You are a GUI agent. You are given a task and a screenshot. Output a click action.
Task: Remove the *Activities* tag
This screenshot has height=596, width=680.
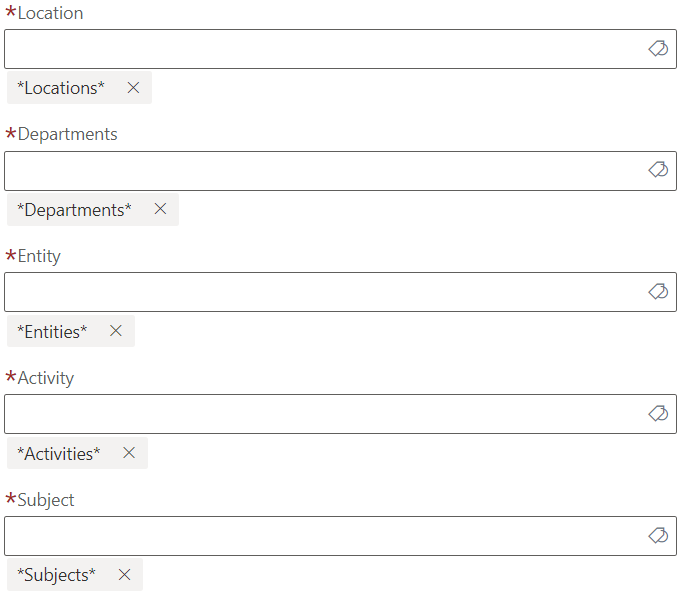point(129,453)
